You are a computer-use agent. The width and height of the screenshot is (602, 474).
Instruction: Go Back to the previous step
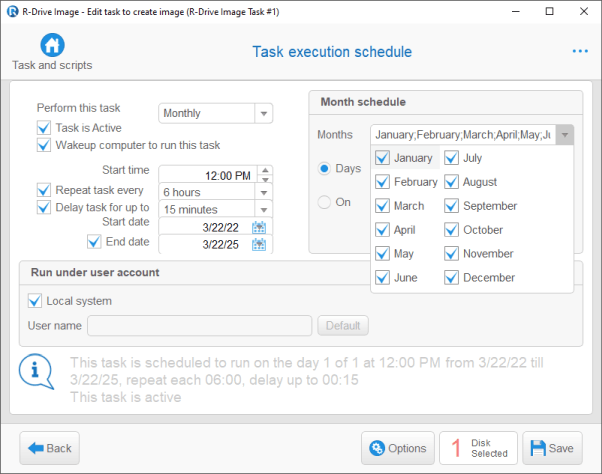[x=51, y=448]
